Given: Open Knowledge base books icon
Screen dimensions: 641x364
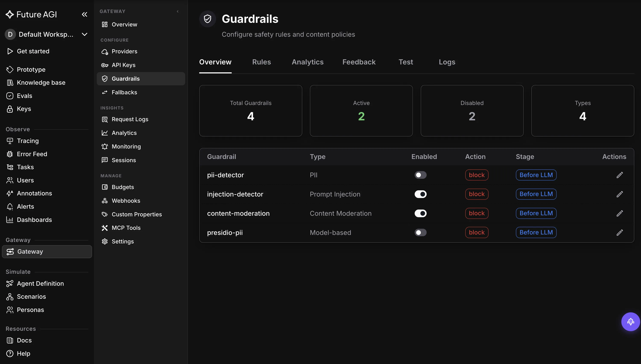Looking at the screenshot, I should tap(10, 83).
